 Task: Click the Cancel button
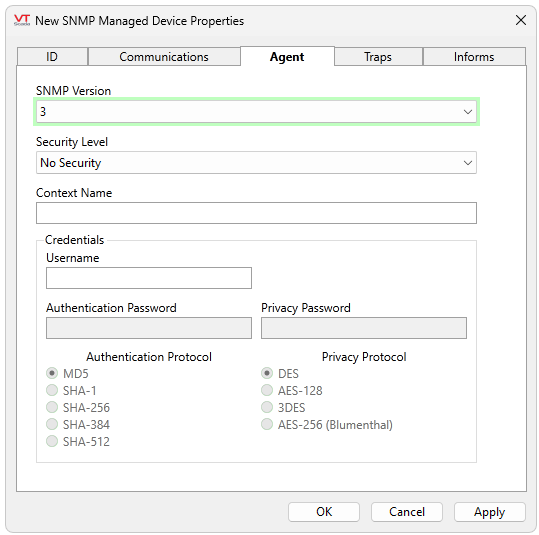407,512
